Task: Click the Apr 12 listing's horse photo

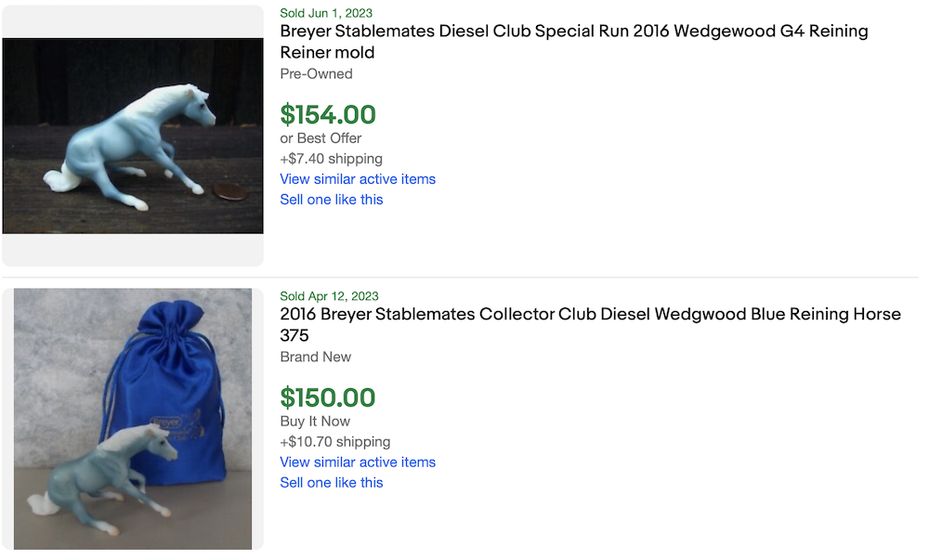Action: 133,419
